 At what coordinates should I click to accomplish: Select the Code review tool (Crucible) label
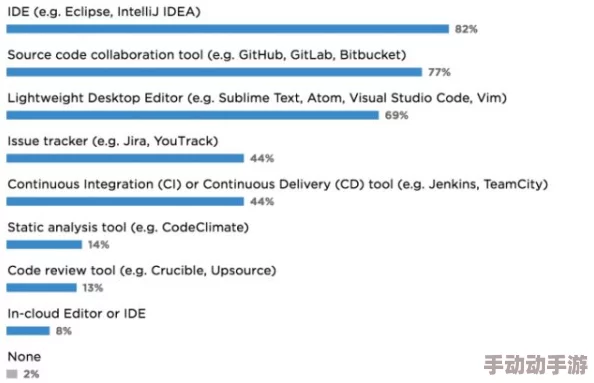[142, 271]
